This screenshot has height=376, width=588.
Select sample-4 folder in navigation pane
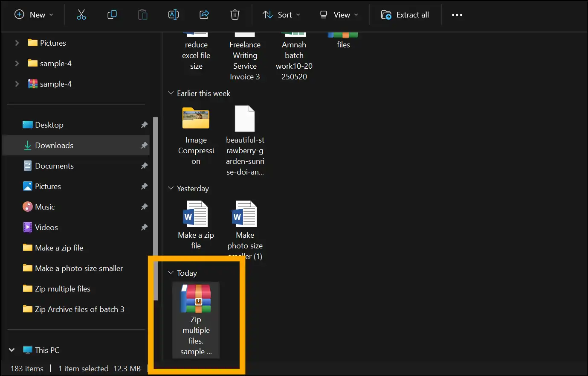tap(50, 63)
